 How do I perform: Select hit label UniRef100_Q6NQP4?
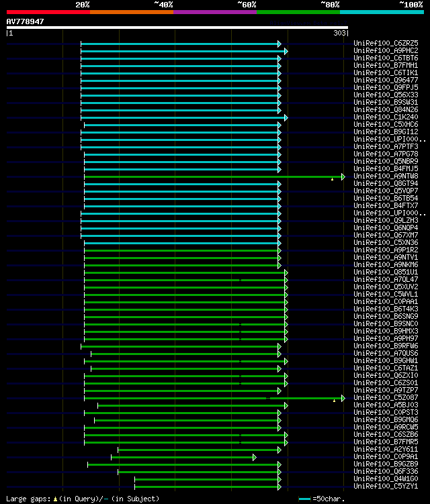point(386,228)
